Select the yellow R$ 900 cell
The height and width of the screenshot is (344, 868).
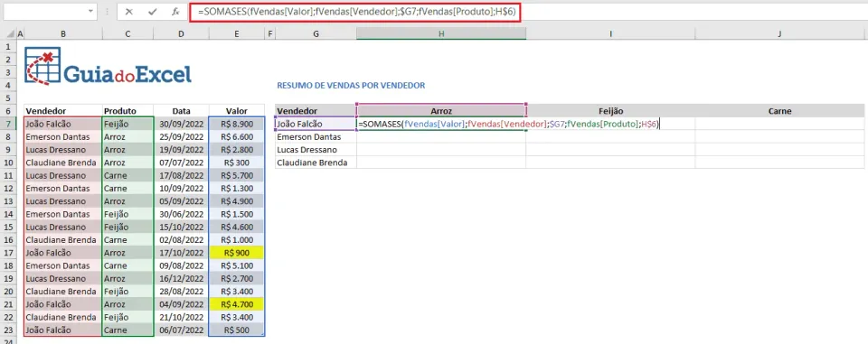coord(236,253)
